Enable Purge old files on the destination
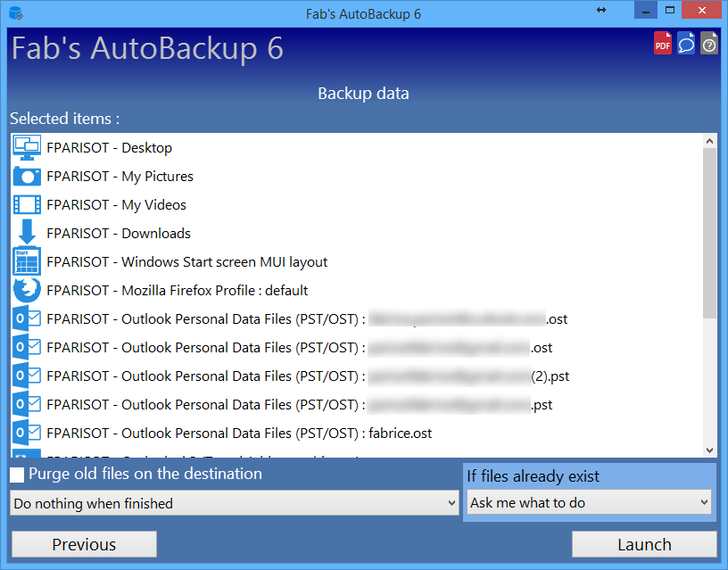 point(17,475)
